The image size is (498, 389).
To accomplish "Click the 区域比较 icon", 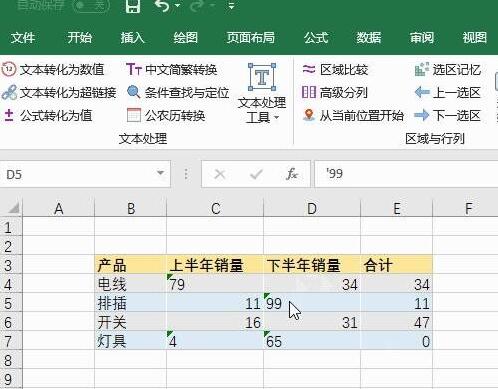I will 309,69.
